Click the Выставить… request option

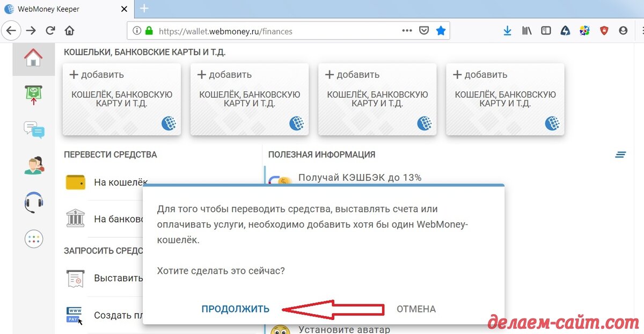(119, 278)
